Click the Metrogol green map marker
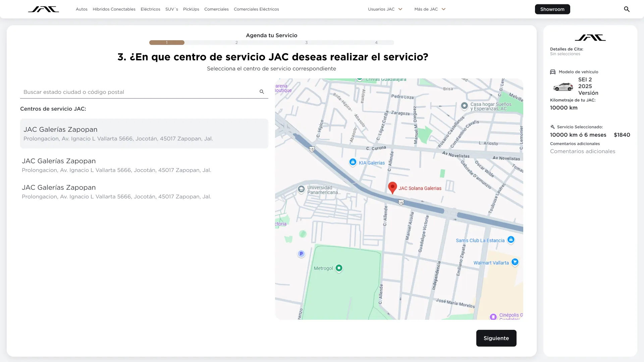Screen dimensions: 644x362 point(339,268)
